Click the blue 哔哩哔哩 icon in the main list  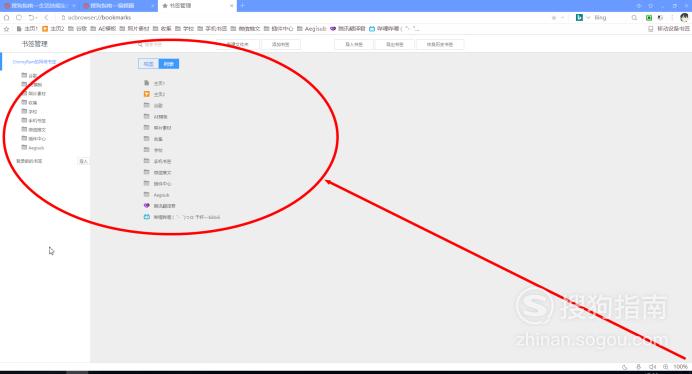click(x=147, y=217)
